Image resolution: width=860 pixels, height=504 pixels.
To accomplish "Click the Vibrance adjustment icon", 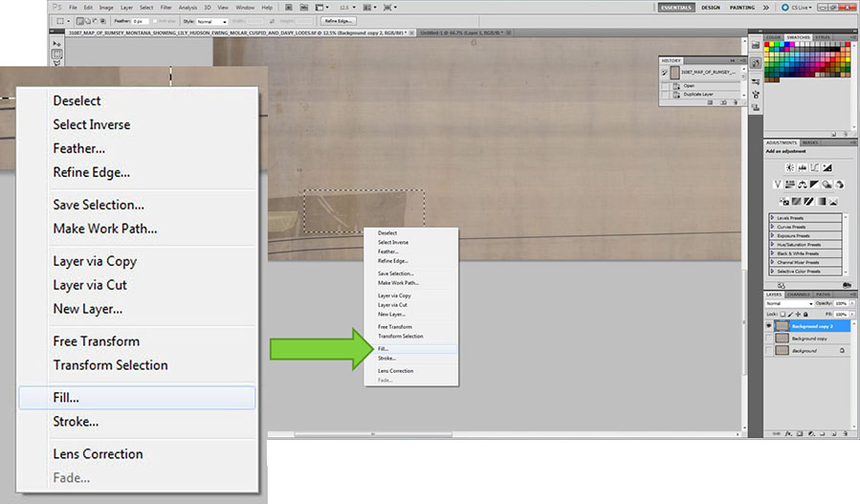I will click(778, 184).
